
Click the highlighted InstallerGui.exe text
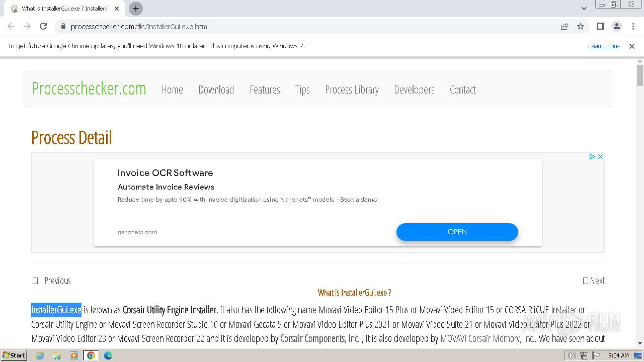coord(56,310)
